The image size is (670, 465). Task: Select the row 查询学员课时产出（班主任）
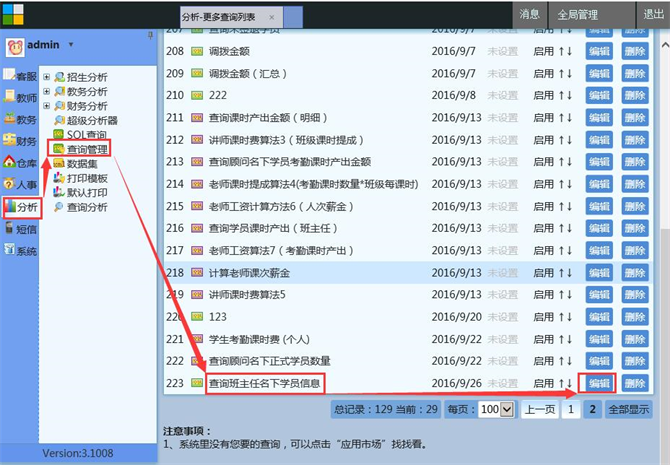point(408,228)
